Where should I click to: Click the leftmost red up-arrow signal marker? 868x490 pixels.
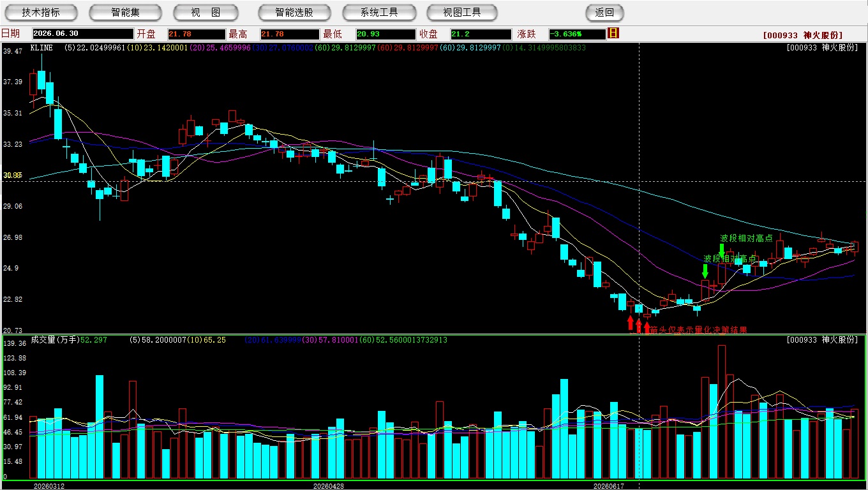[631, 323]
